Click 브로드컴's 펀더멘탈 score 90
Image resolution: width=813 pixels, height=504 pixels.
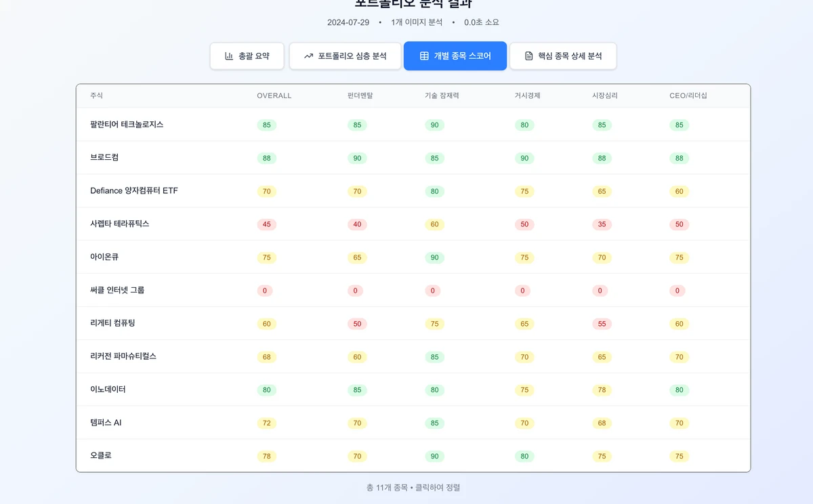tap(357, 159)
